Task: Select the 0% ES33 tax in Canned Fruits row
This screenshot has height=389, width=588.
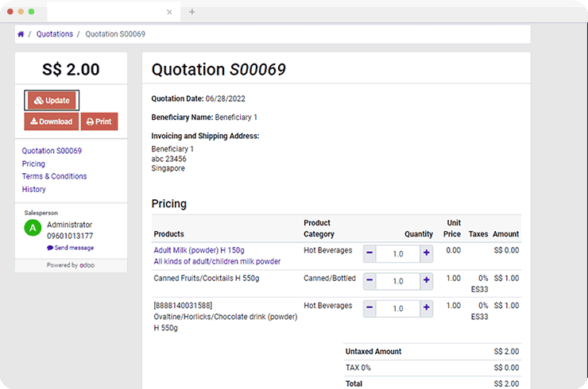Action: [480, 283]
